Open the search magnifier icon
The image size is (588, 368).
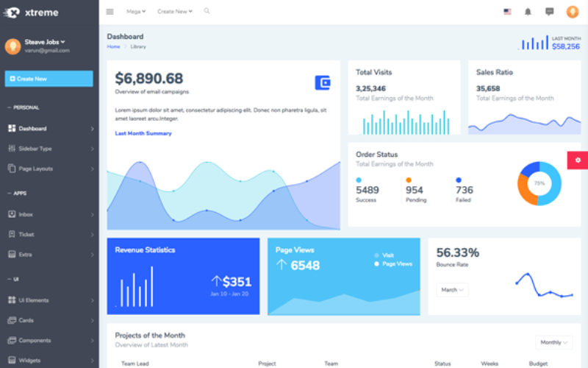click(x=207, y=11)
